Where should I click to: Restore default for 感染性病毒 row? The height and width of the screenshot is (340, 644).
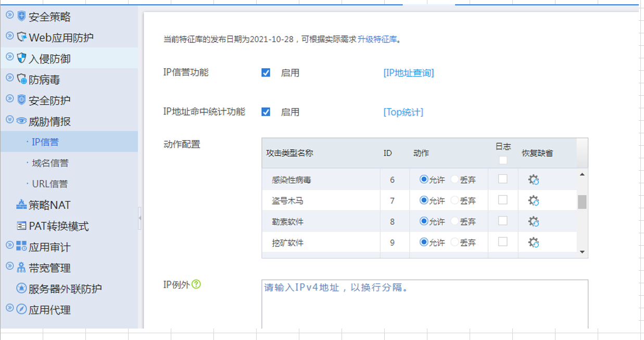[x=534, y=180]
